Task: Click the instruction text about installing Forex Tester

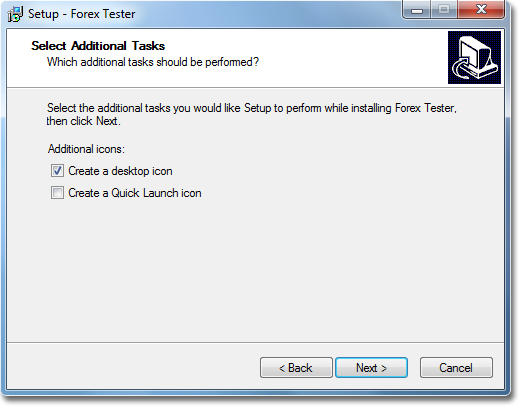Action: [x=251, y=114]
